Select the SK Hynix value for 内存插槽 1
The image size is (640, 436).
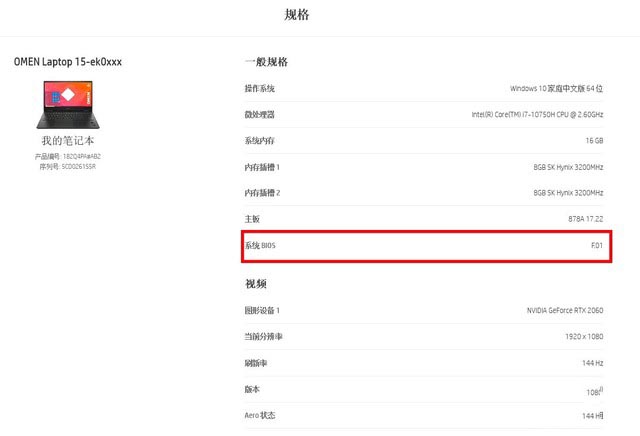pos(568,167)
